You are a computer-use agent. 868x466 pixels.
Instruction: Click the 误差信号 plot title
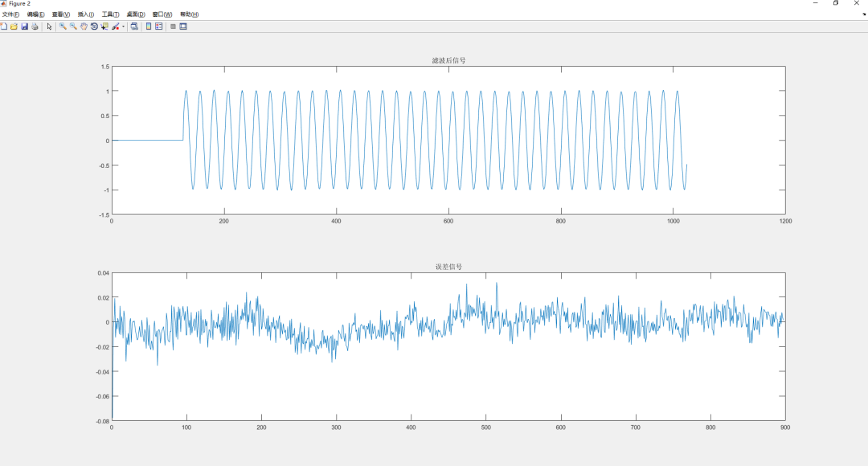(448, 267)
